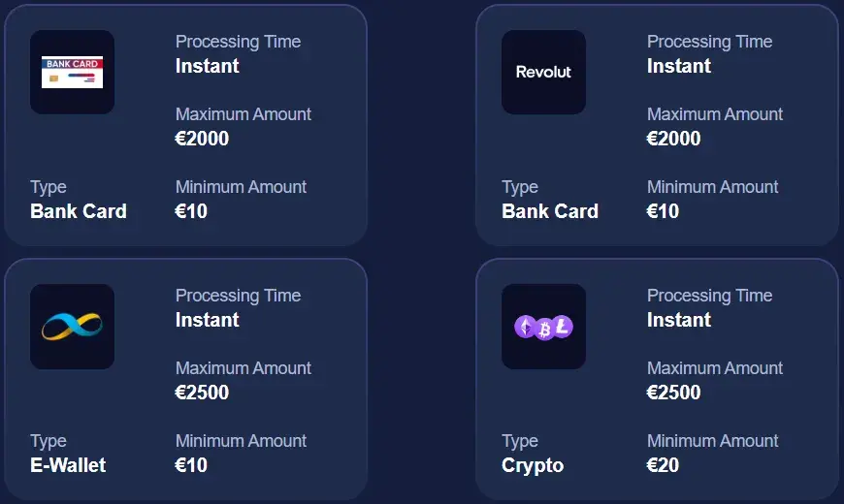This screenshot has width=844, height=504.
Task: Click the Processing Time label in Crypto card
Action: pyautogui.click(x=709, y=296)
